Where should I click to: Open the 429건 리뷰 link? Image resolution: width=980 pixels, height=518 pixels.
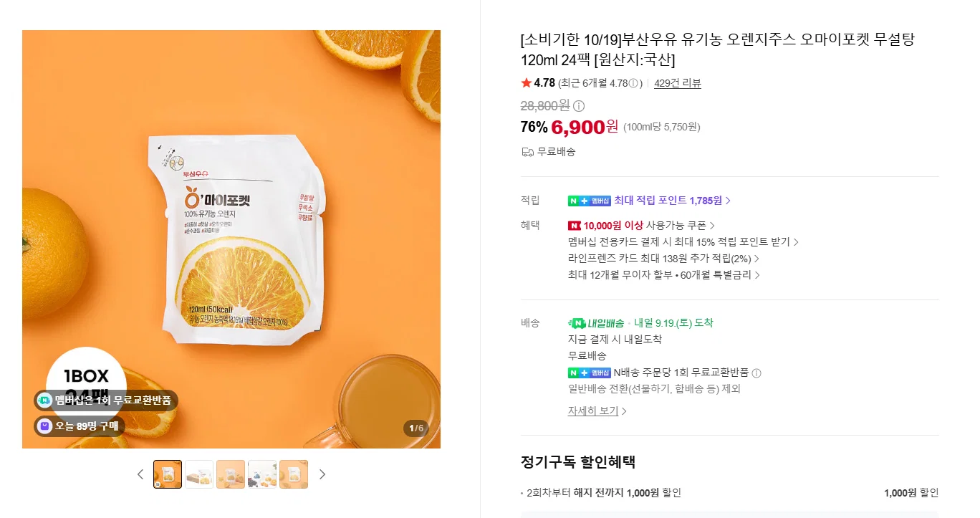click(x=678, y=83)
